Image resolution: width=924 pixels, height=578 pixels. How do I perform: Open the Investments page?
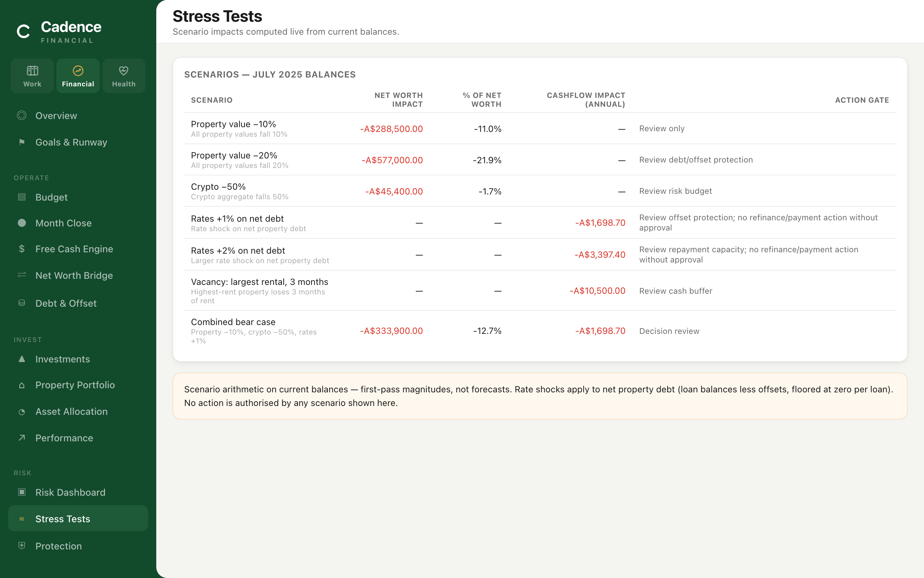[78, 359]
